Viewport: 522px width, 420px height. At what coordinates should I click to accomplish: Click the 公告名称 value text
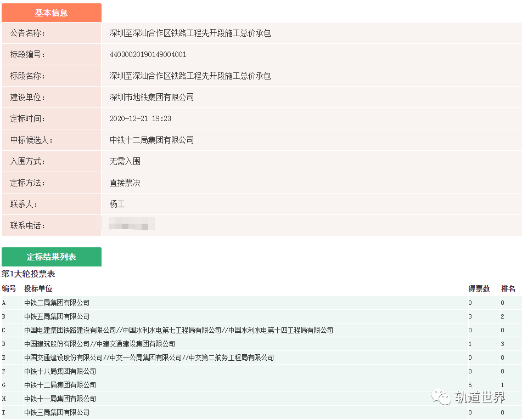(x=190, y=33)
